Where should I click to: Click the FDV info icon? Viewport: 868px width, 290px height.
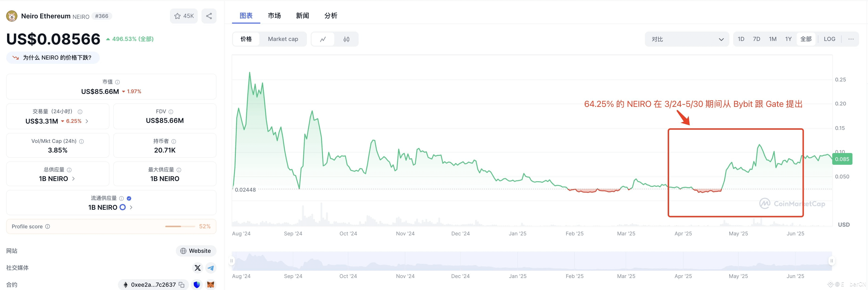click(171, 112)
